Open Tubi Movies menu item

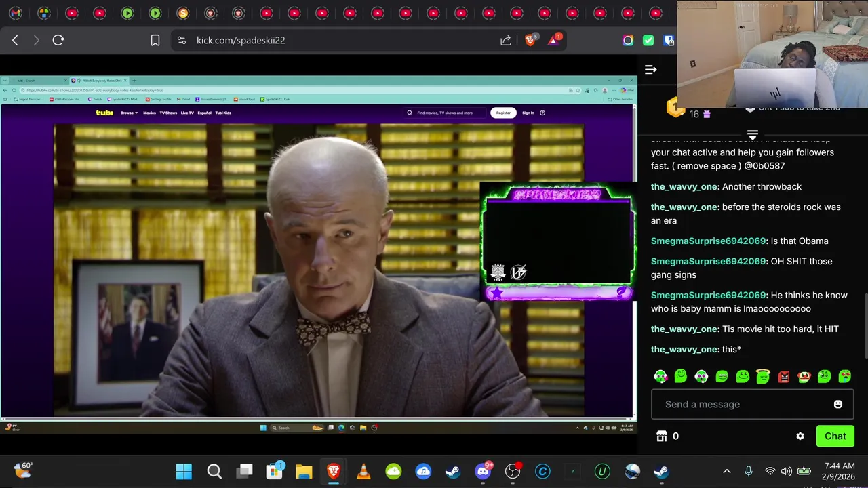click(149, 113)
